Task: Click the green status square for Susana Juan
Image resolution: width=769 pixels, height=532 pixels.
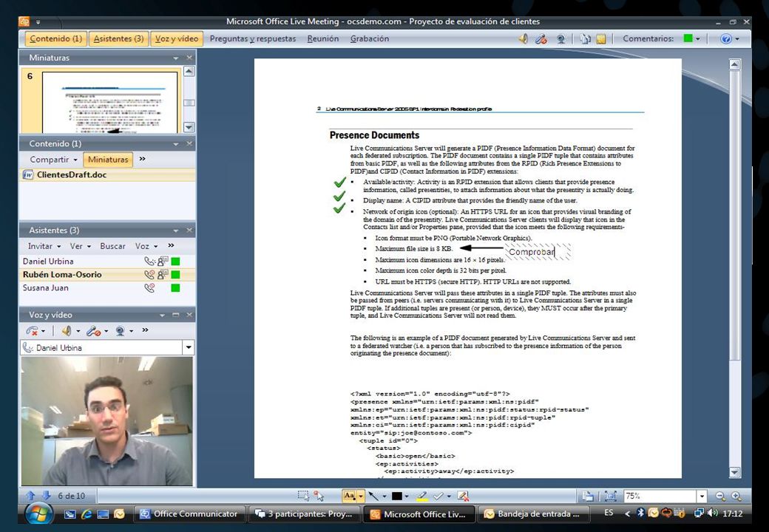Action: tap(175, 287)
